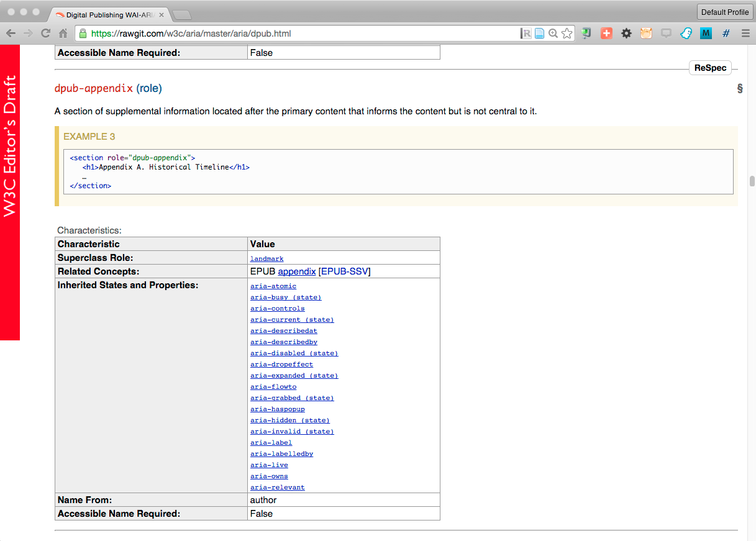This screenshot has width=756, height=541.
Task: Open the EPUB-SSV reference link
Action: 344,271
